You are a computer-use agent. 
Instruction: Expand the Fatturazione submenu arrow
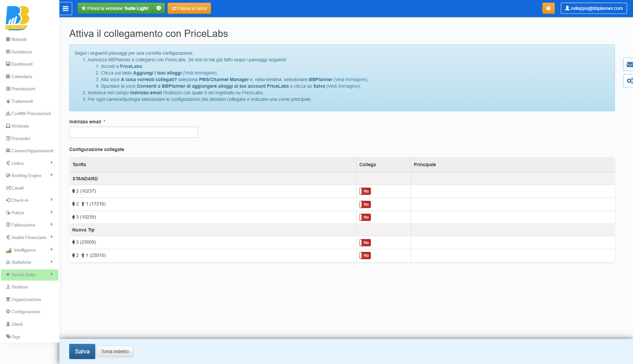[52, 225]
